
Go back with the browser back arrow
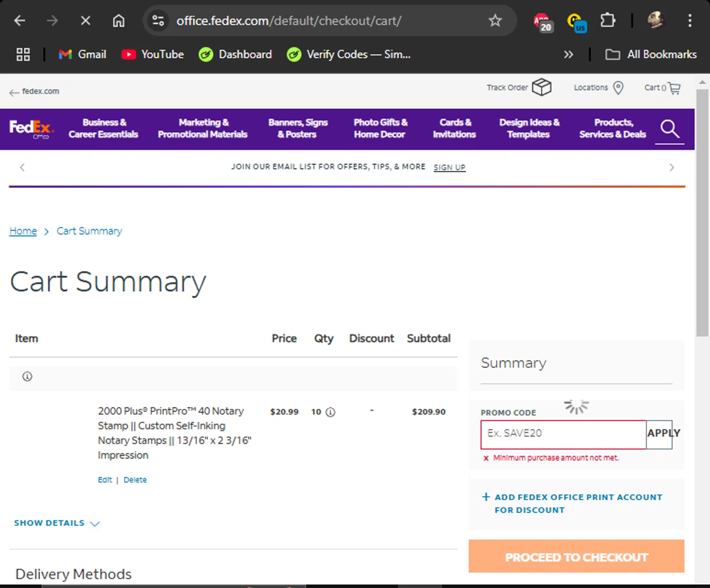[19, 21]
